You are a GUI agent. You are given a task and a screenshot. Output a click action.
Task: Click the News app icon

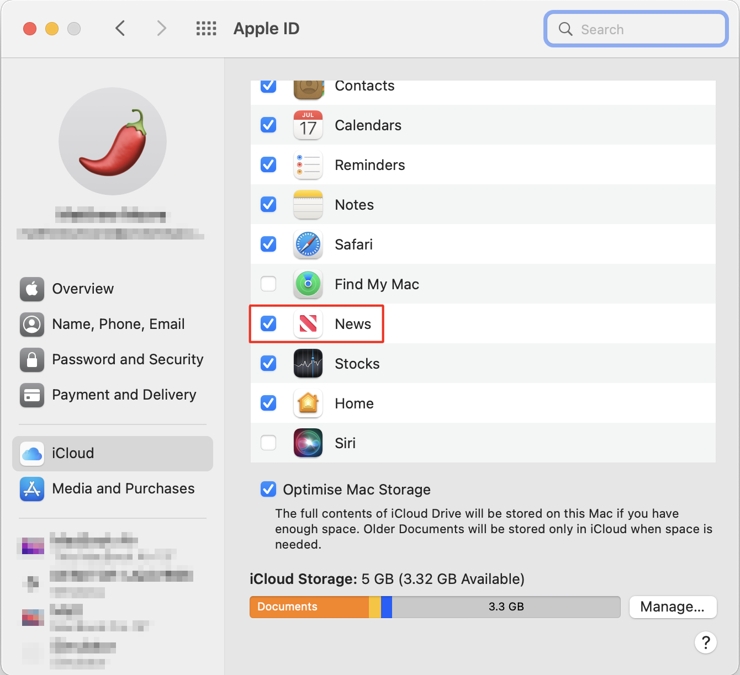click(x=308, y=324)
